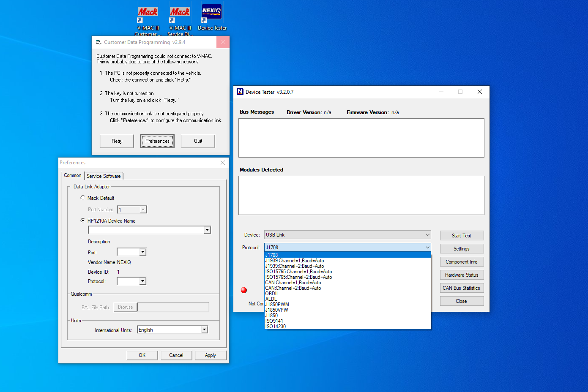Click the Customer Data Programming title bar icon
This screenshot has height=392, width=588.
[98, 42]
